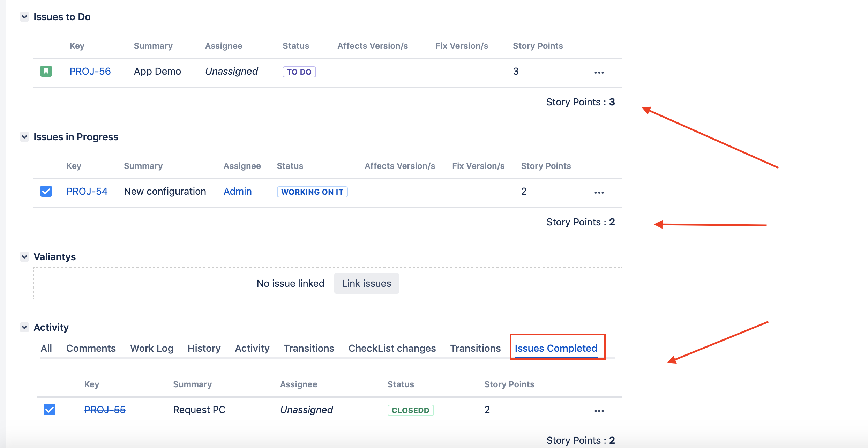Screen dimensions: 868x448
Task: Click the TO DO status lozenge
Action: pos(299,72)
